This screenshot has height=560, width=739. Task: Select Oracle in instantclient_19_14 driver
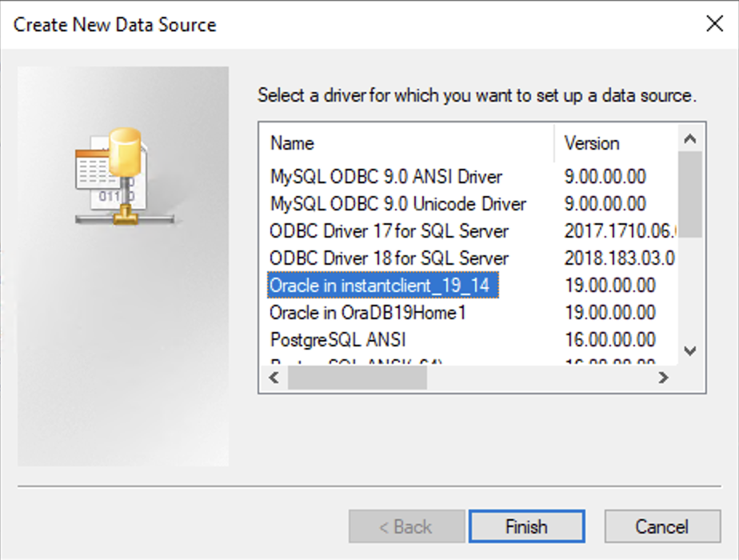coord(382,285)
